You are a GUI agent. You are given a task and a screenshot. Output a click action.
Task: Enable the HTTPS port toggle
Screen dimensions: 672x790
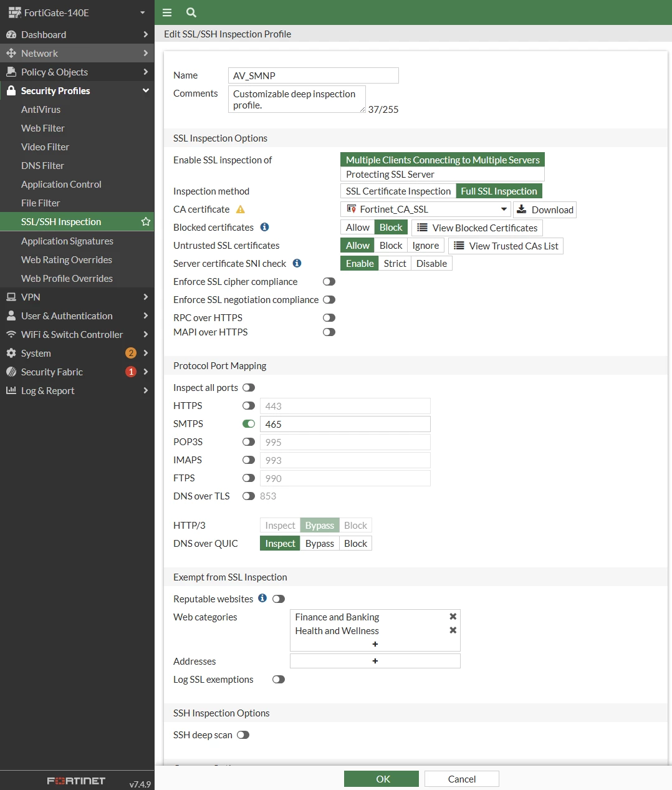pyautogui.click(x=249, y=406)
